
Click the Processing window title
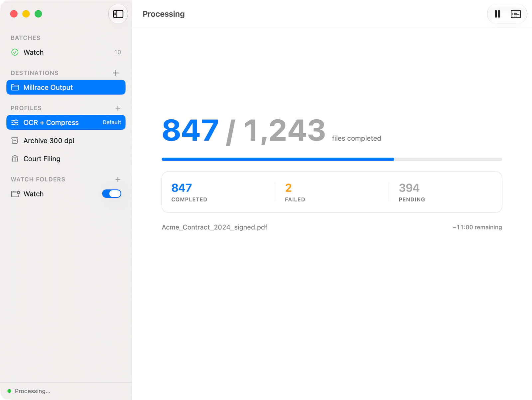(x=164, y=14)
